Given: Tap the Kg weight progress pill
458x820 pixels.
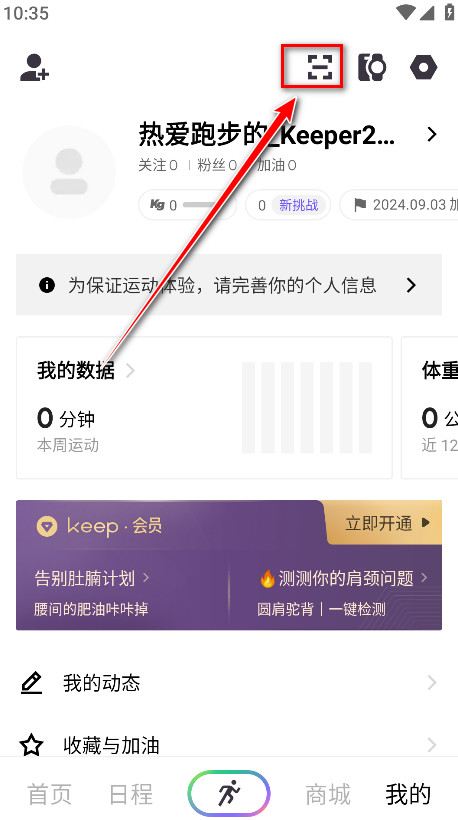Looking at the screenshot, I should click(x=187, y=205).
